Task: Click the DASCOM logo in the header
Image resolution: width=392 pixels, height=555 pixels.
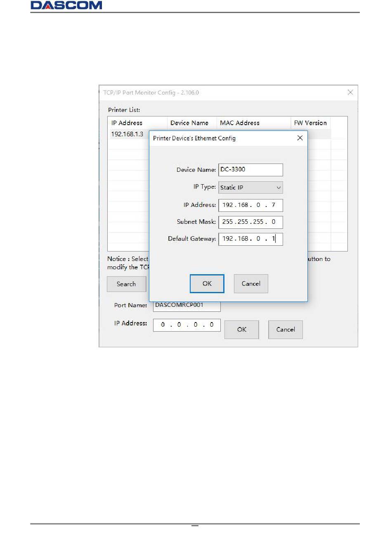Action: pos(66,5)
